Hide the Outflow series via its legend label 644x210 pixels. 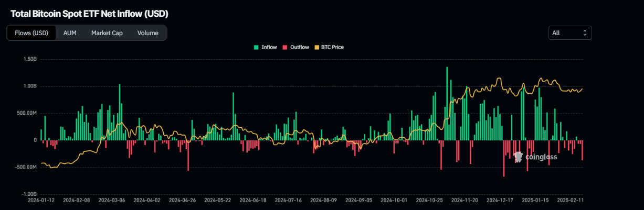point(299,47)
